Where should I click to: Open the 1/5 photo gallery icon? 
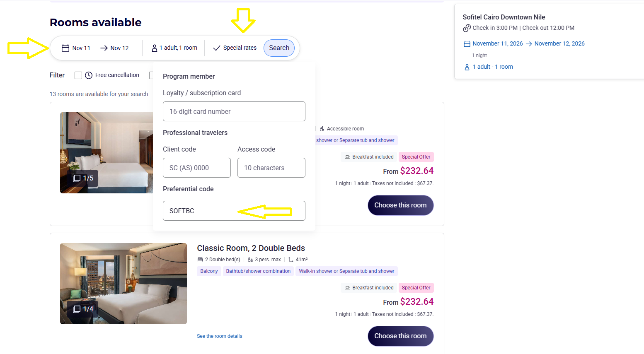(77, 178)
